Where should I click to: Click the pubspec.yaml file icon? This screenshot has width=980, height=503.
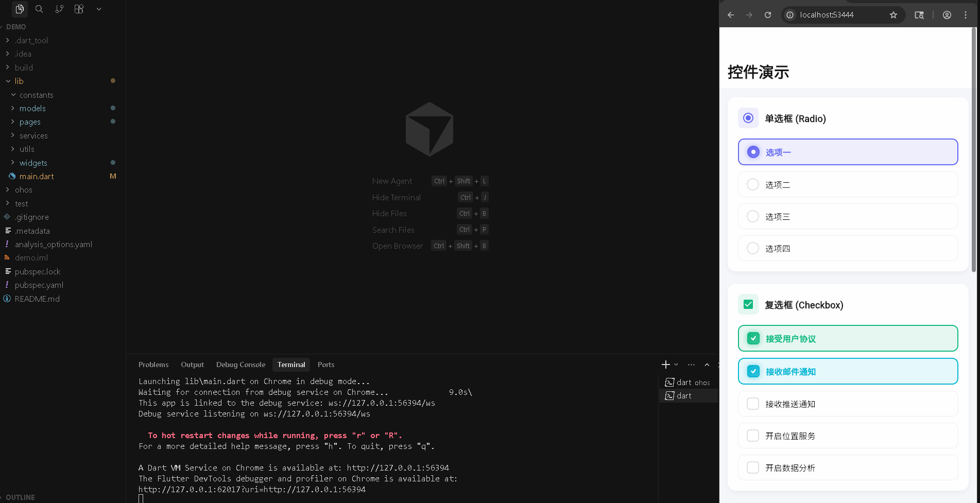click(7, 285)
